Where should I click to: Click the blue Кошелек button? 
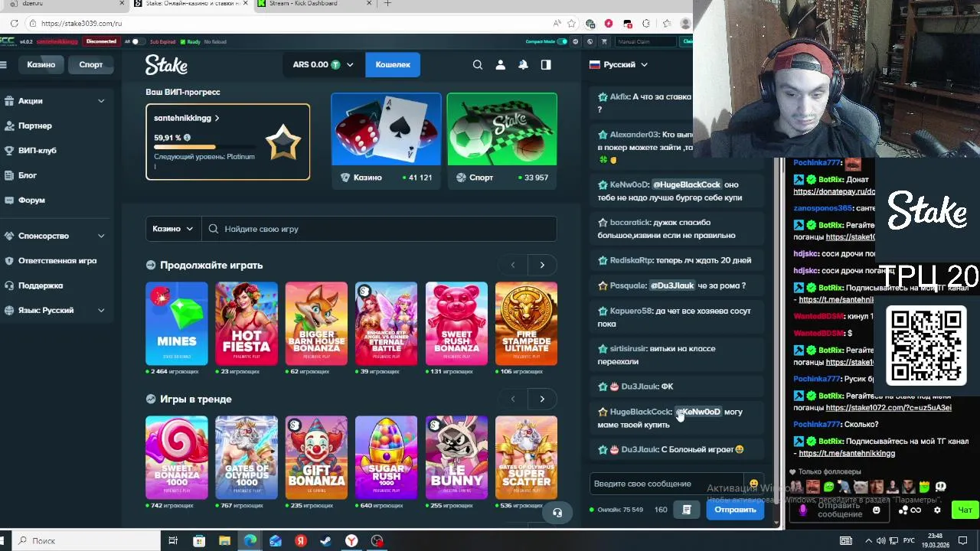tap(393, 65)
